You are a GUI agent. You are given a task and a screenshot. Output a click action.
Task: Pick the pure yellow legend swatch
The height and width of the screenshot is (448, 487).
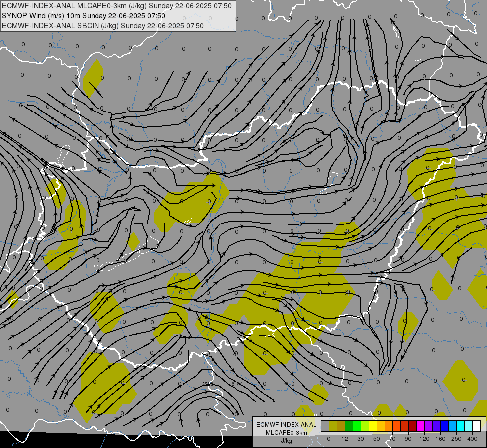[x=373, y=426]
